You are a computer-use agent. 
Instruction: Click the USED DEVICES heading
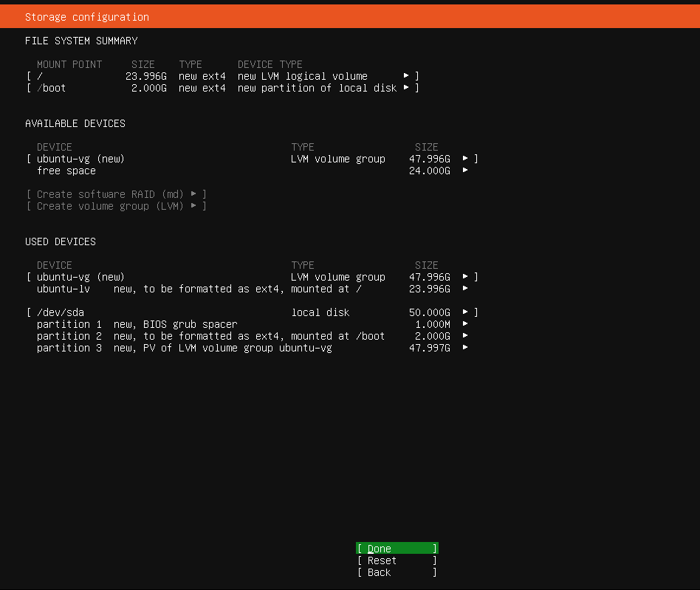[x=61, y=241]
